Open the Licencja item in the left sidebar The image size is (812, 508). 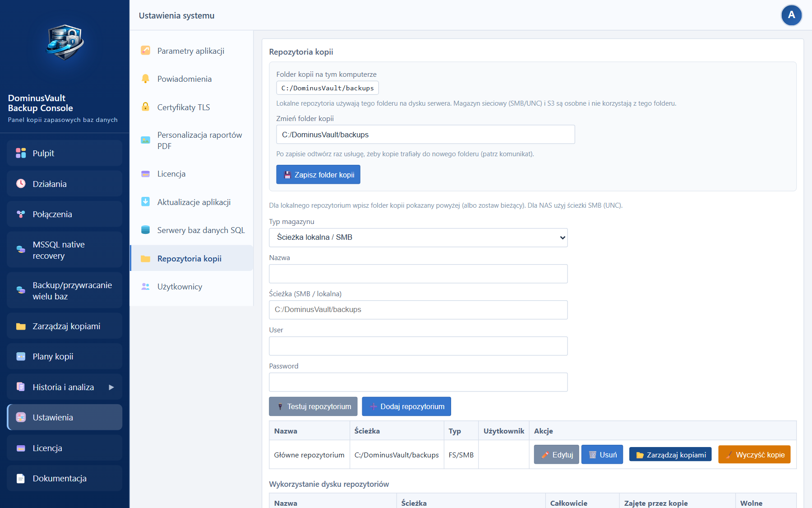tap(65, 448)
